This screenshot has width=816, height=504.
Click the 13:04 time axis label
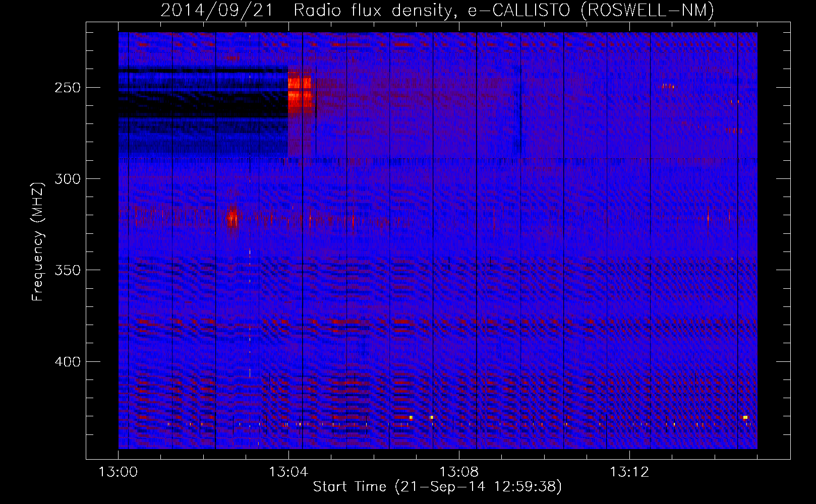click(288, 472)
